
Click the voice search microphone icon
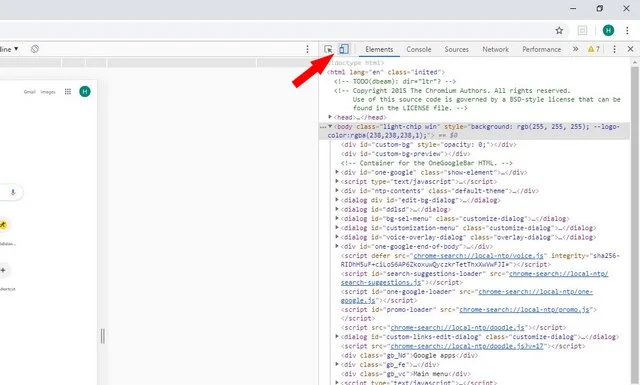[13, 192]
